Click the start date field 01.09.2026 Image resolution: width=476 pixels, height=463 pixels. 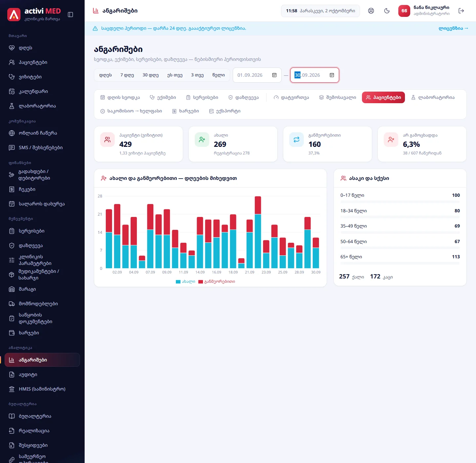point(257,75)
